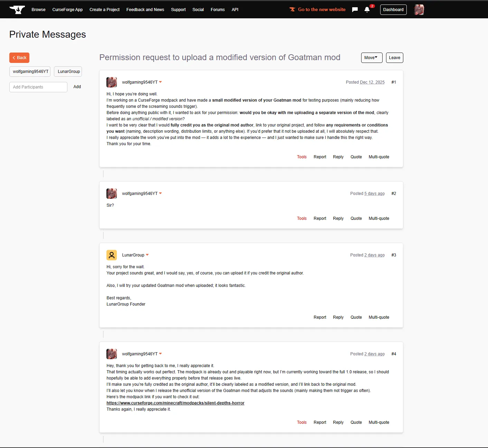Screen dimensions: 488x448
Task: Open Tools on post #4
Action: point(302,422)
